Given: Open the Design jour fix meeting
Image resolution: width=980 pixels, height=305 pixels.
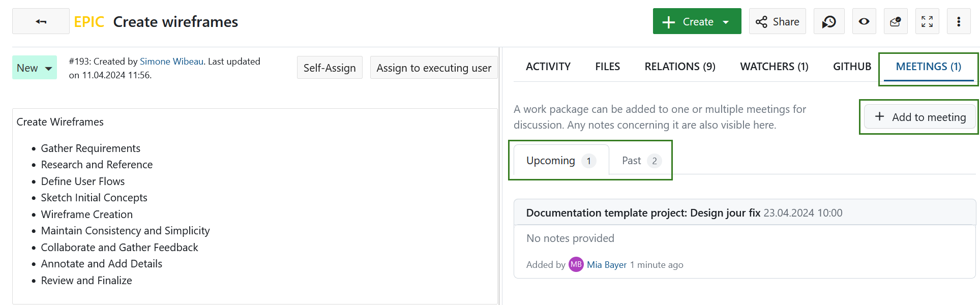Looking at the screenshot, I should click(643, 212).
